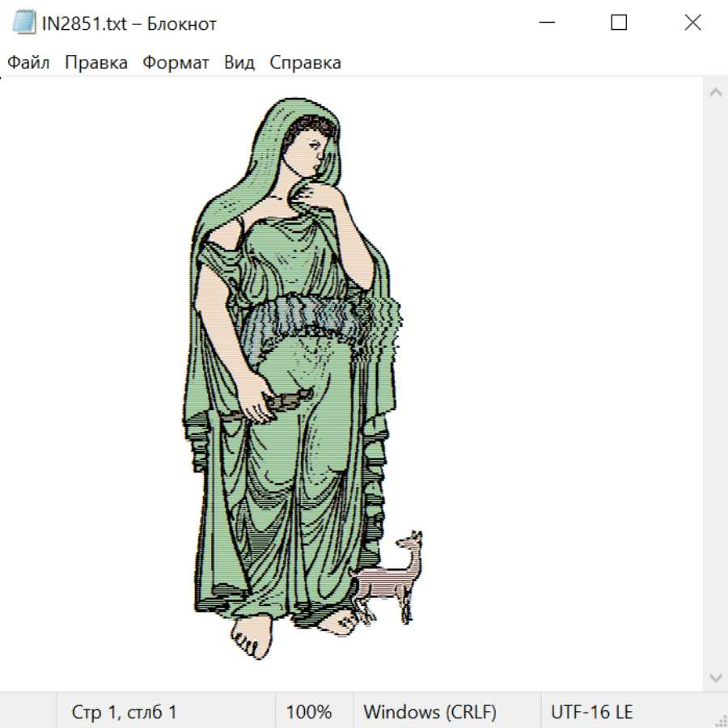
Task: Click the resize grip in window corner
Action: click(x=721, y=721)
